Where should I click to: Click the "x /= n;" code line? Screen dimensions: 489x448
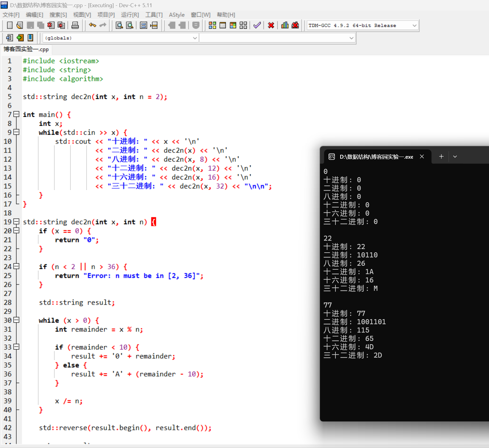point(69,401)
